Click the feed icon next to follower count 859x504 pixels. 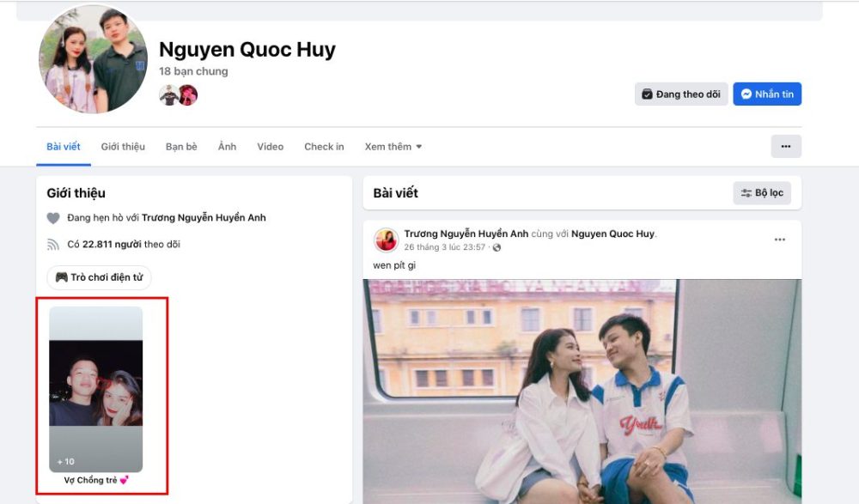click(54, 241)
